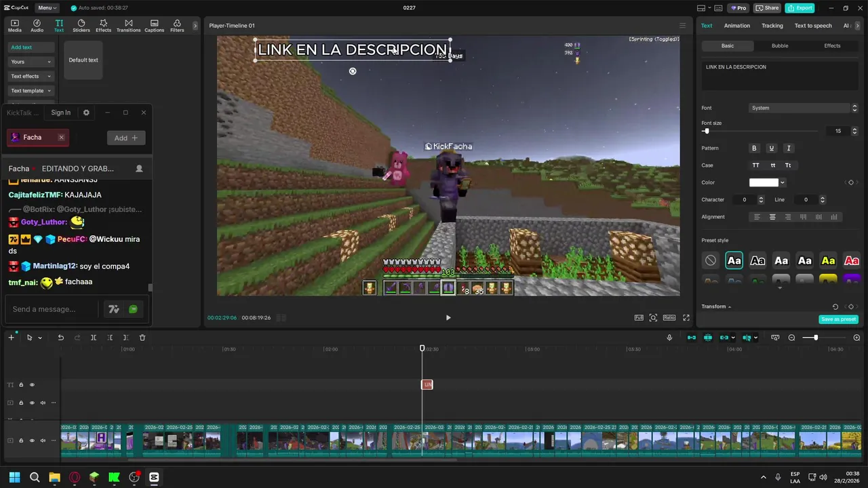Click Sign In in KickTalk window
This screenshot has width=868, height=488.
coord(60,113)
